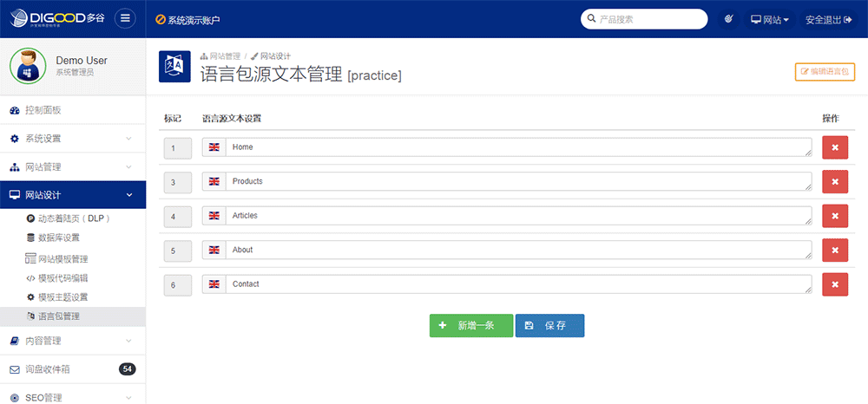Click the marker field showing 5
This screenshot has width=868, height=404.
point(178,251)
